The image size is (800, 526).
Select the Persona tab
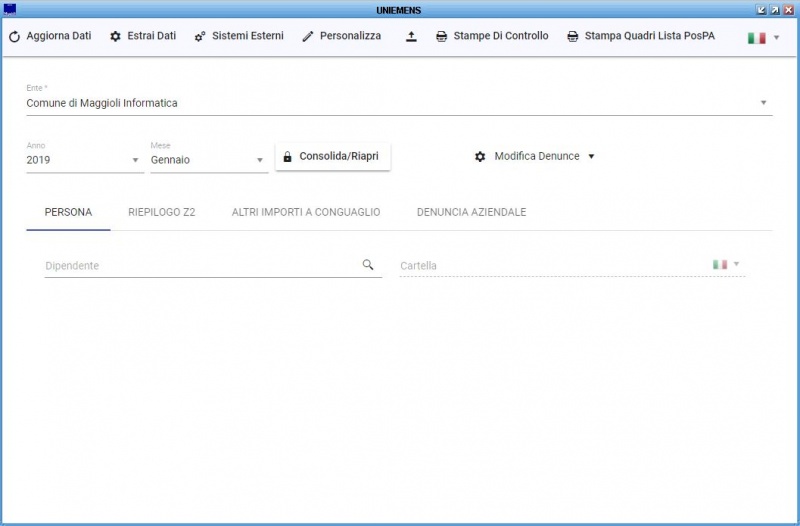[x=68, y=213]
